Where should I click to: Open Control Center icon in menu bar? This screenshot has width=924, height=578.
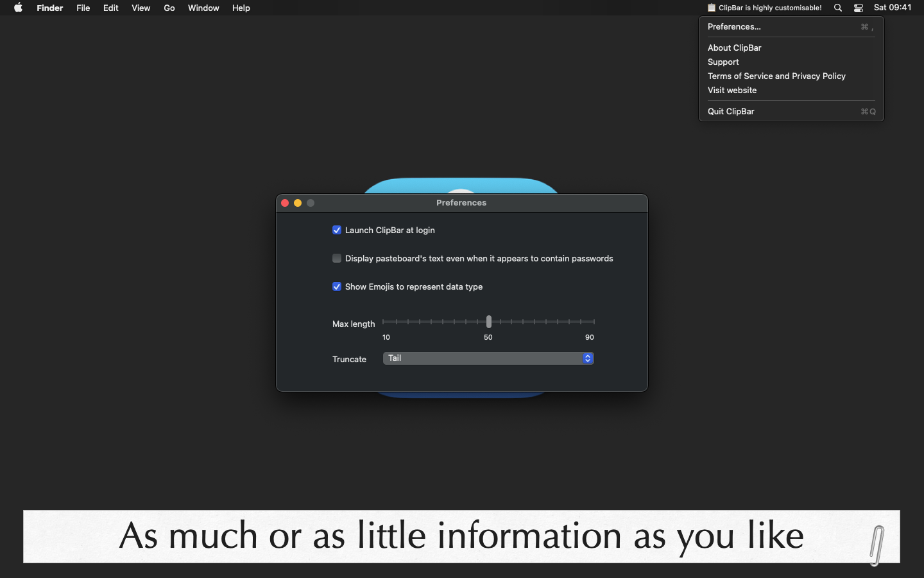pyautogui.click(x=859, y=8)
